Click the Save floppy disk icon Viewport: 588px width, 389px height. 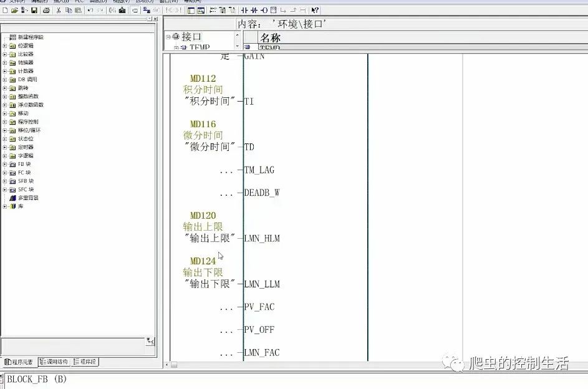point(34,11)
